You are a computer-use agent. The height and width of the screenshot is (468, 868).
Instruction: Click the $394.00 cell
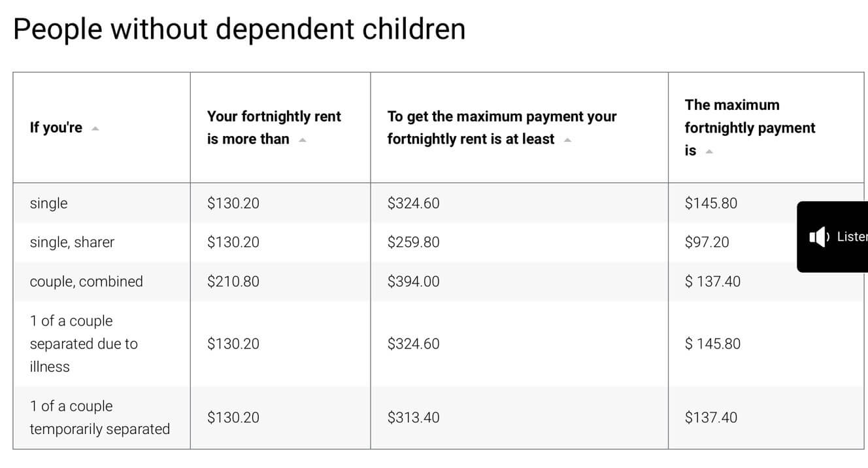pyautogui.click(x=413, y=282)
